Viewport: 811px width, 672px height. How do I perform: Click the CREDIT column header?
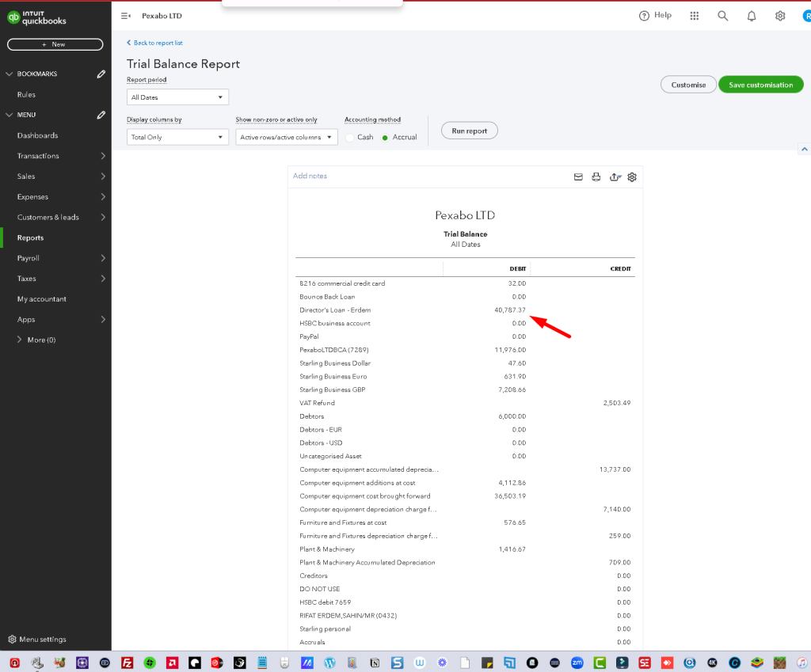point(621,269)
